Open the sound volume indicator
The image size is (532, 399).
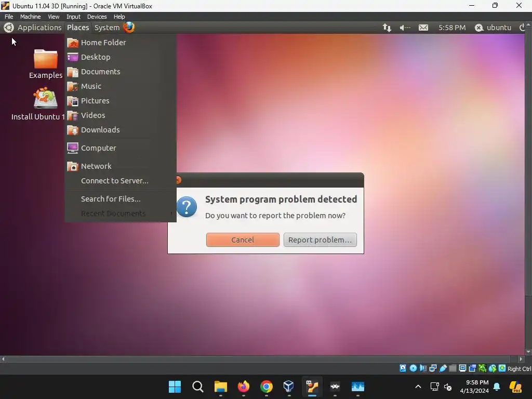click(x=405, y=28)
